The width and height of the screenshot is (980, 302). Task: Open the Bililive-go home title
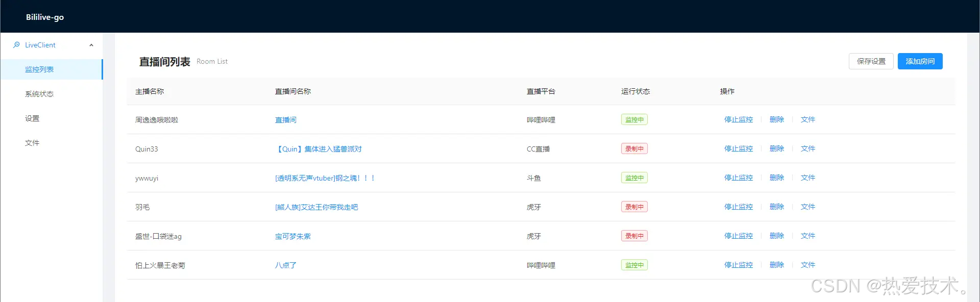(x=45, y=17)
